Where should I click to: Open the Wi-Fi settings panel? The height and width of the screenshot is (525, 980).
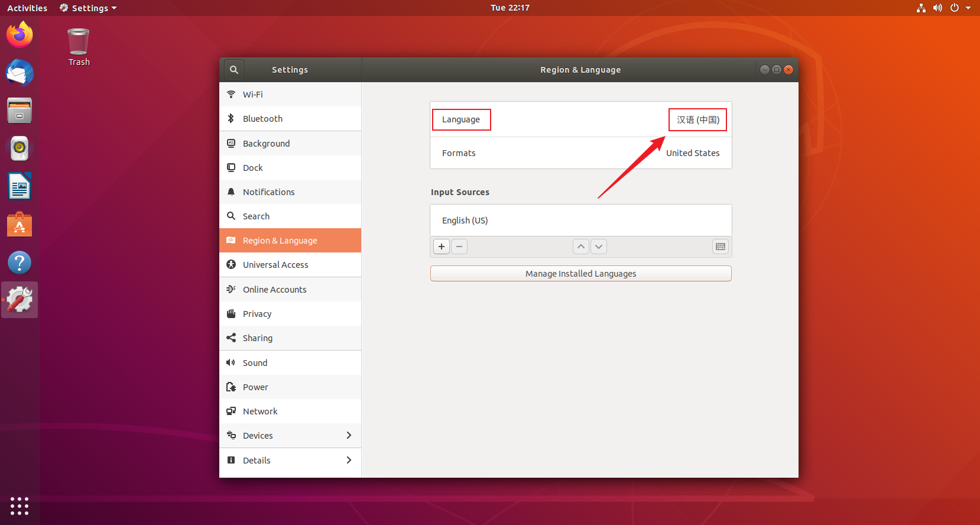[x=290, y=95]
